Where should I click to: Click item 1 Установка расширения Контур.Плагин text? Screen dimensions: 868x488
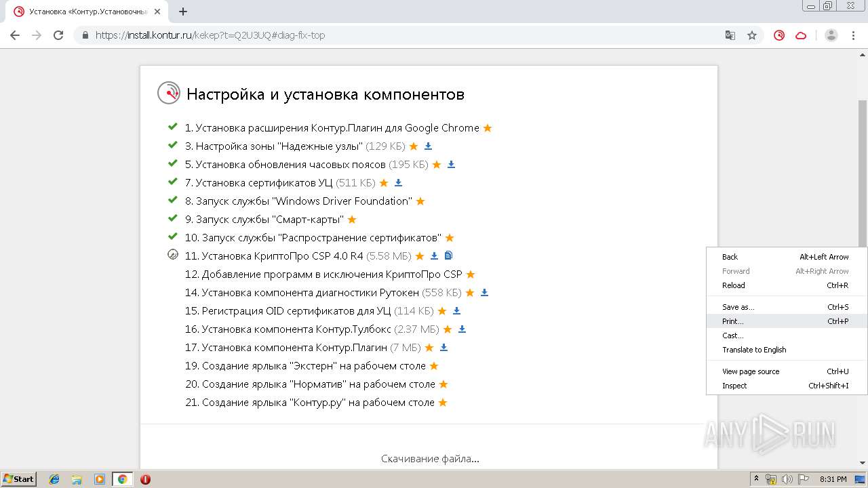[332, 128]
